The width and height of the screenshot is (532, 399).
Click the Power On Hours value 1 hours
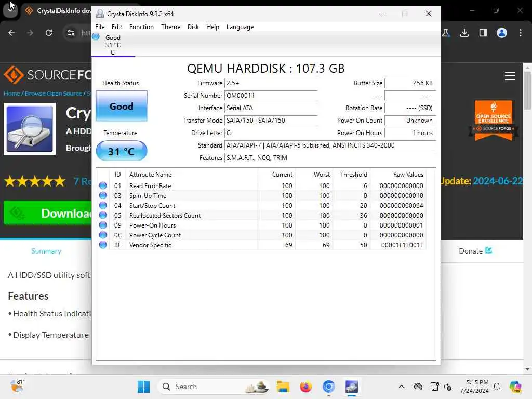coord(410,133)
